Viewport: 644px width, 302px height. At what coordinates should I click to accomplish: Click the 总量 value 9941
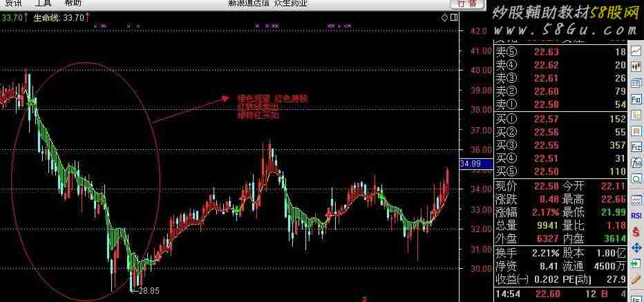[548, 225]
